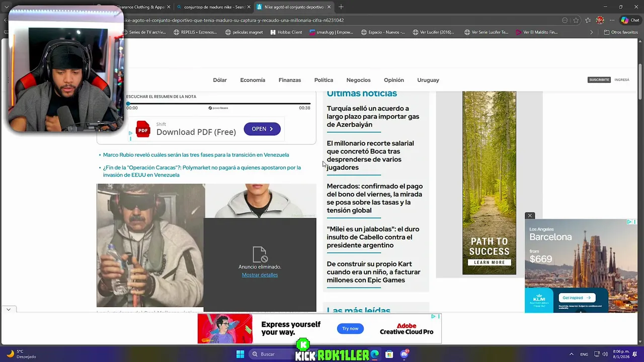
Task: Go to the Política section
Action: 324,80
